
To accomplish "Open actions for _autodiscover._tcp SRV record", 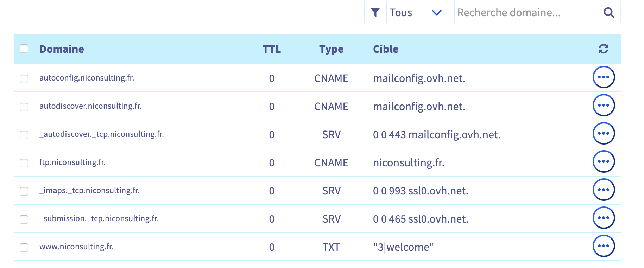I will 604,133.
